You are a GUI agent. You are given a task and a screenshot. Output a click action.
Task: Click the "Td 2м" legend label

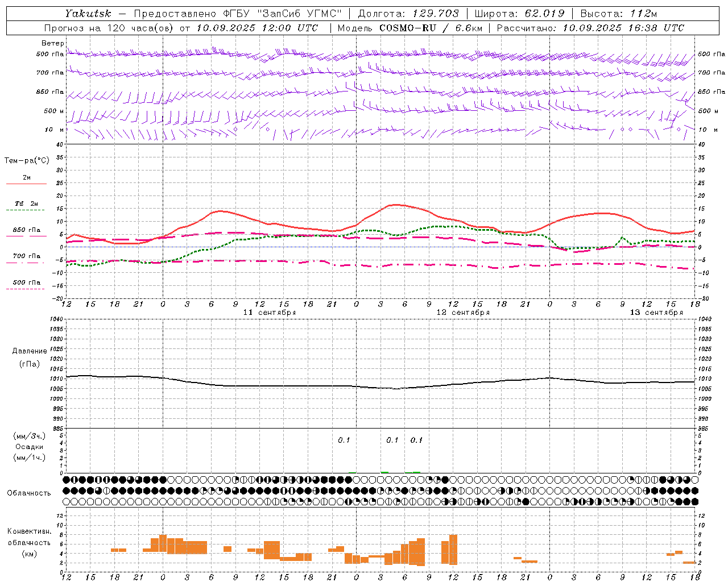(x=26, y=203)
